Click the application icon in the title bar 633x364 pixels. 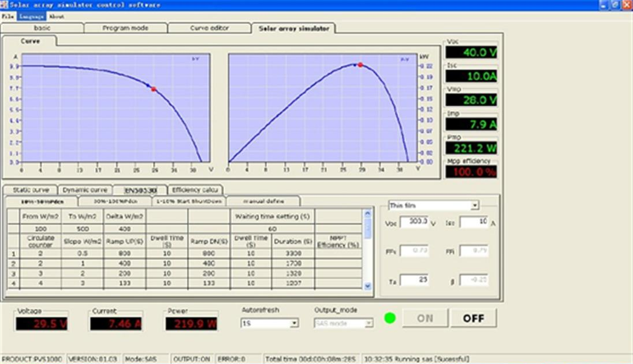5,5
